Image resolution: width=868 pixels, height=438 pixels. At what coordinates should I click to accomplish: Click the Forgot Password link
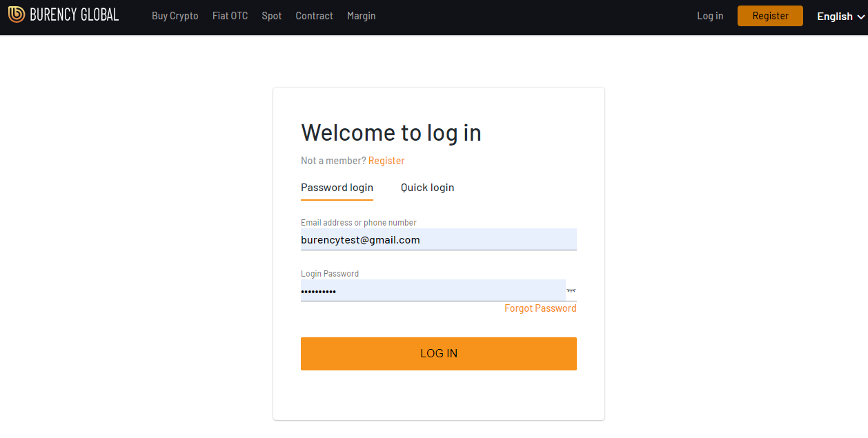click(x=540, y=308)
